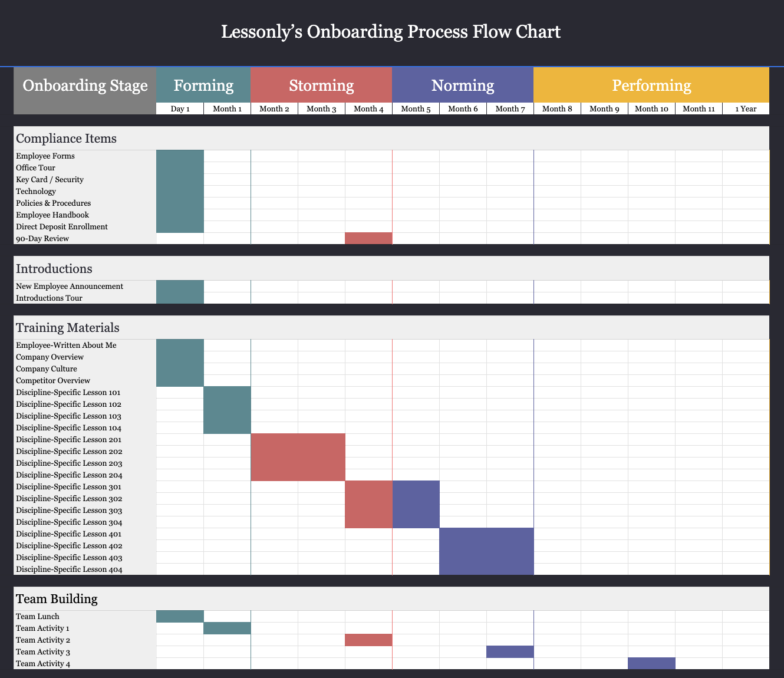This screenshot has height=678, width=784.
Task: Click the red 90-Day Review Month 4 cell
Action: coord(369,239)
